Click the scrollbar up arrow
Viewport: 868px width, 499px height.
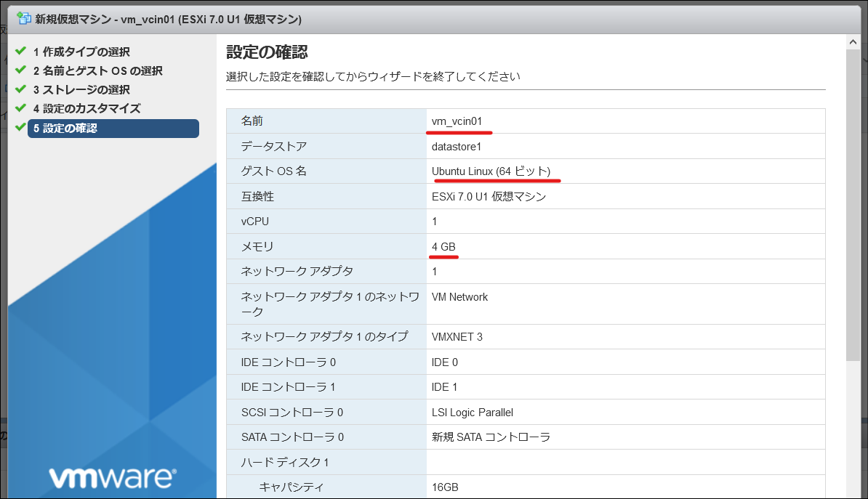pyautogui.click(x=853, y=42)
